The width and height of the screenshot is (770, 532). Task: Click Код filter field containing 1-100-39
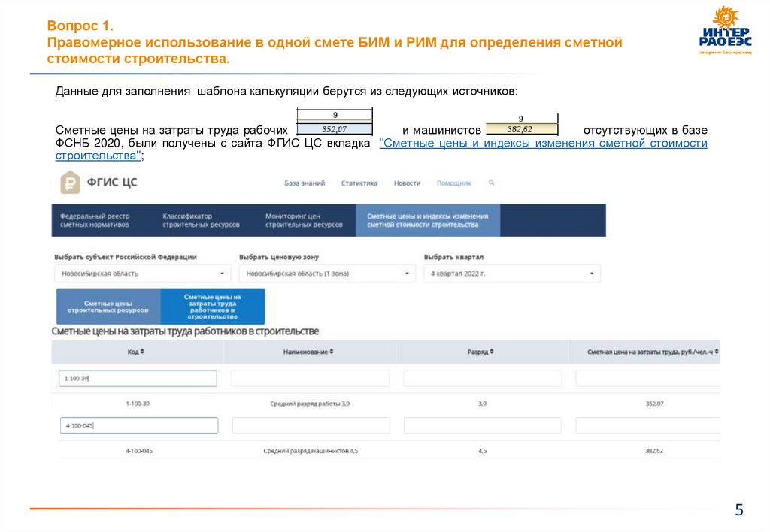[x=138, y=379]
